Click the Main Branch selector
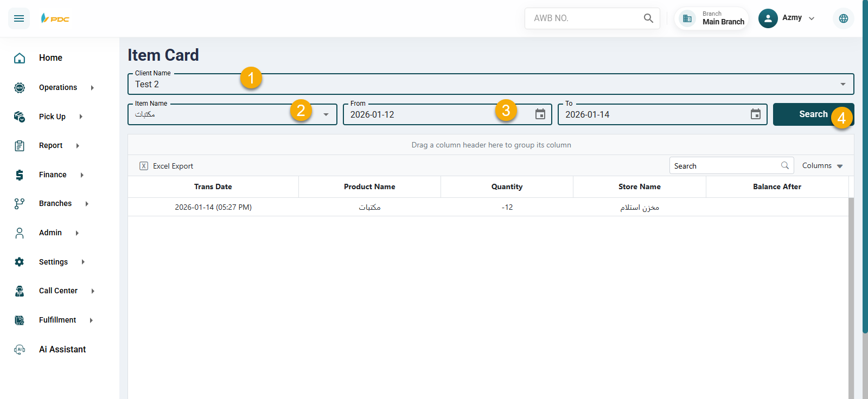The height and width of the screenshot is (399, 868). (x=712, y=18)
